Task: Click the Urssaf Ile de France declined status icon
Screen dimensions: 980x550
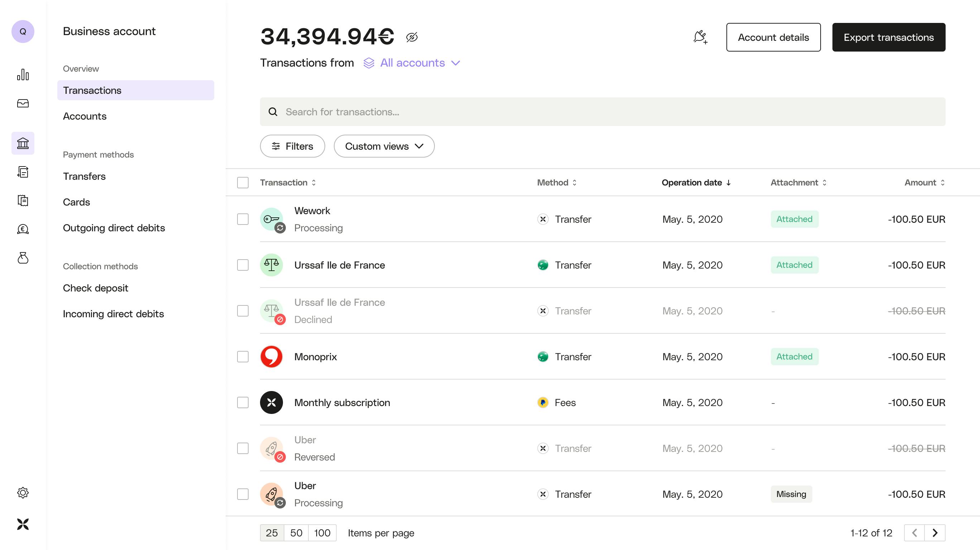Action: click(280, 320)
